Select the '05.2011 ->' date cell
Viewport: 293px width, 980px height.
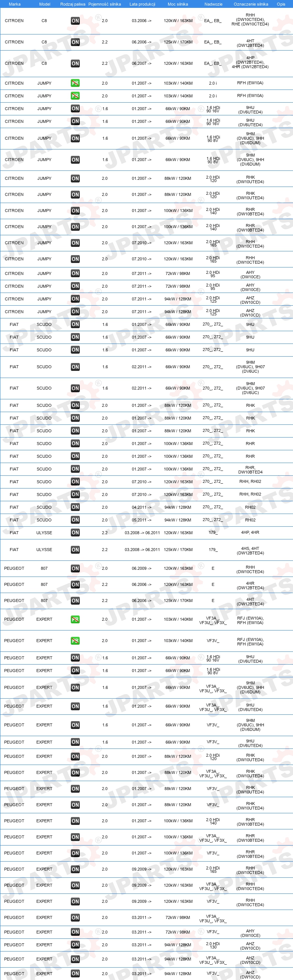coord(142,520)
